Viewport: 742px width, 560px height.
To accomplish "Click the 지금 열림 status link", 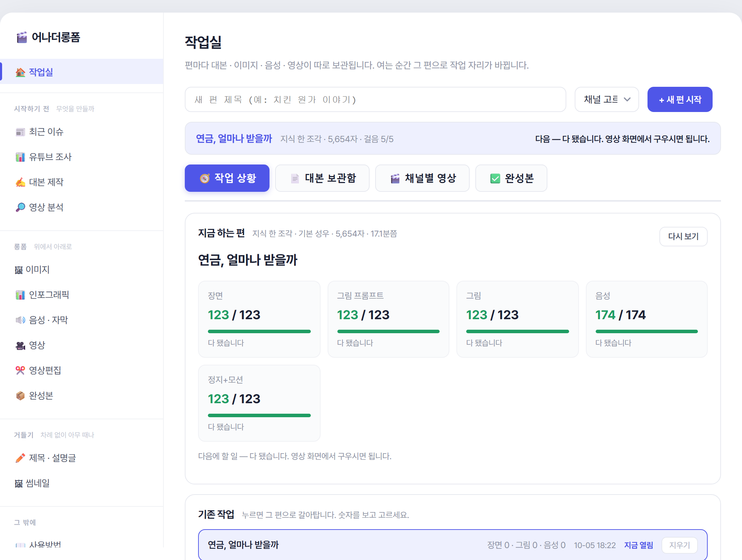I will [x=639, y=545].
